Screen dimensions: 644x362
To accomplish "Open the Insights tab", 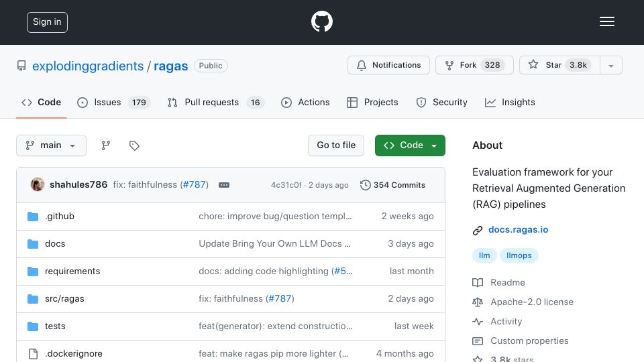I will pos(510,102).
